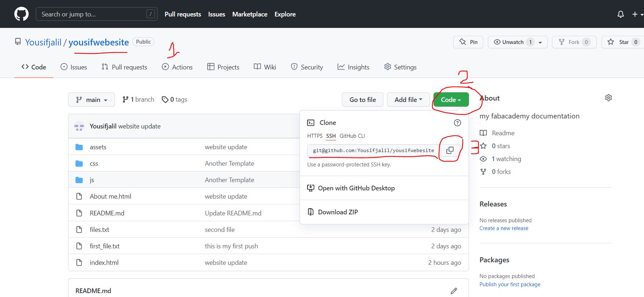Viewport: 644px width, 297px height.
Task: Open the Wiki tab
Action: point(265,67)
